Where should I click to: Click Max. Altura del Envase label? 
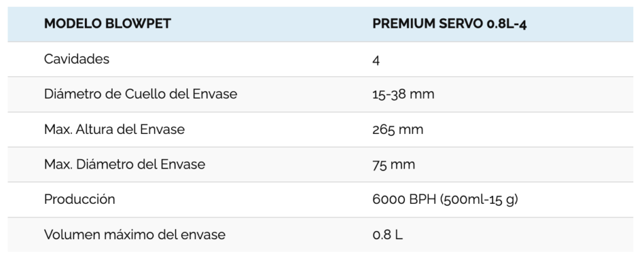point(114,130)
